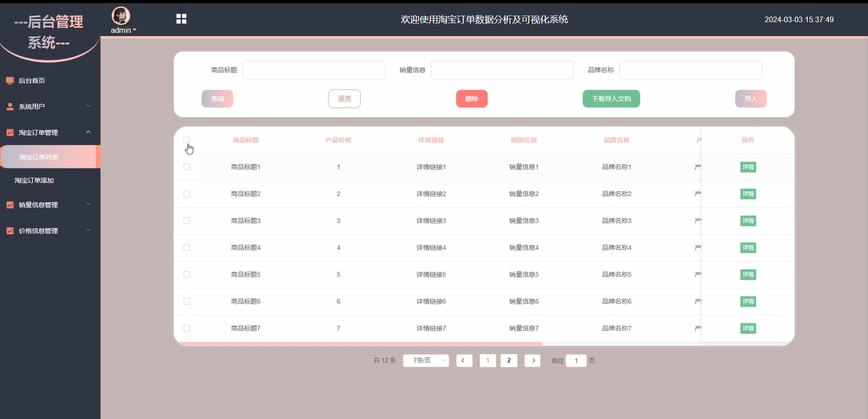Click the 操作 column header
The height and width of the screenshot is (419, 868).
[x=748, y=140]
